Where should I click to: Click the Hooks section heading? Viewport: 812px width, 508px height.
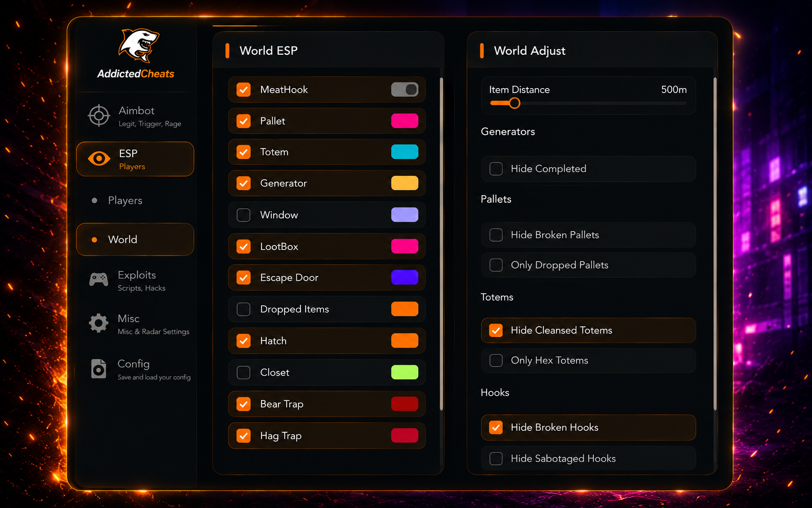pos(495,393)
